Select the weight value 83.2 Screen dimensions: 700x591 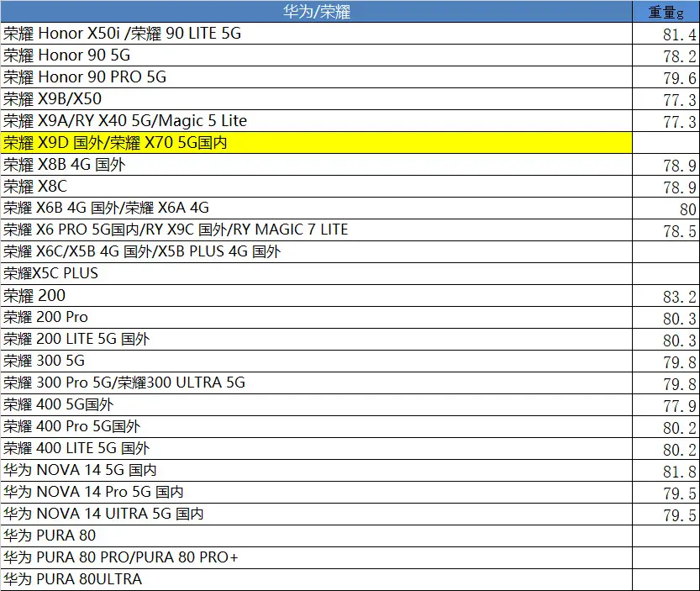(679, 297)
